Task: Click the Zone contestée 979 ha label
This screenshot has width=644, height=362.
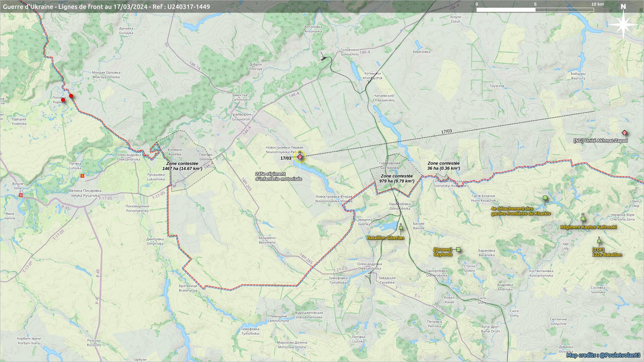Action: click(397, 178)
